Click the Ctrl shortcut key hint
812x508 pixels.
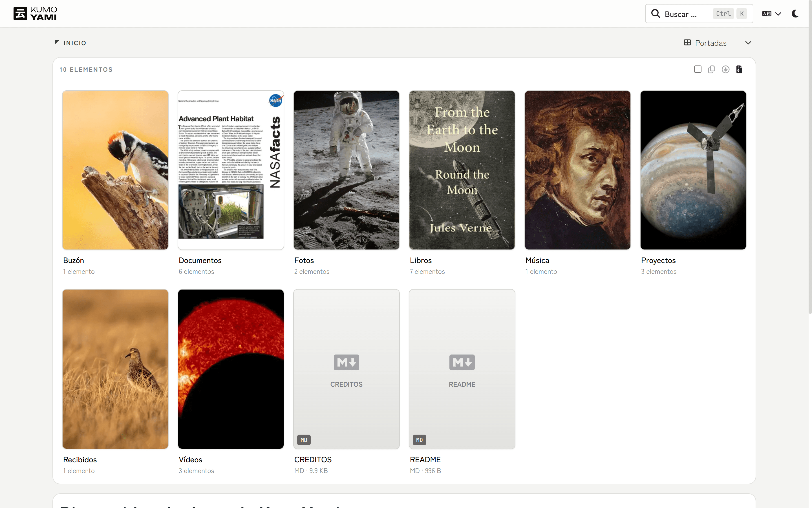[723, 14]
